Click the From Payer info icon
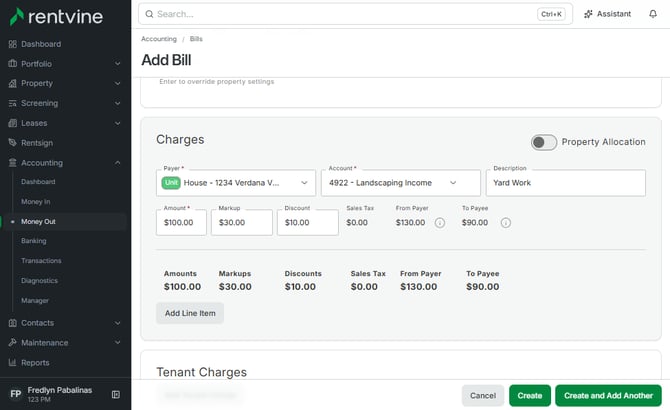This screenshot has height=410, width=670. click(x=440, y=223)
